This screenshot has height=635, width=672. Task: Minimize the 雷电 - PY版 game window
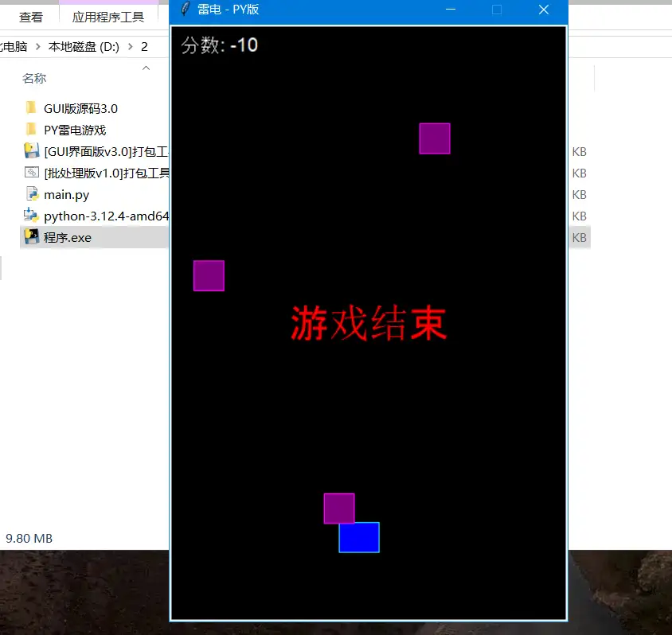pyautogui.click(x=451, y=10)
